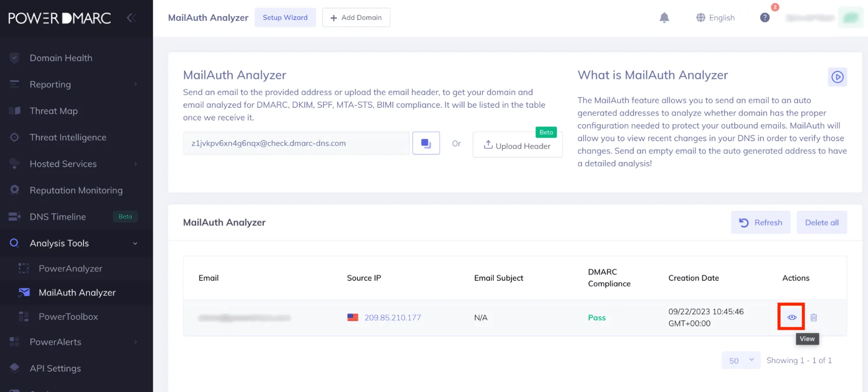
Task: Click the Beta badge on DNS Timeline
Action: (125, 216)
